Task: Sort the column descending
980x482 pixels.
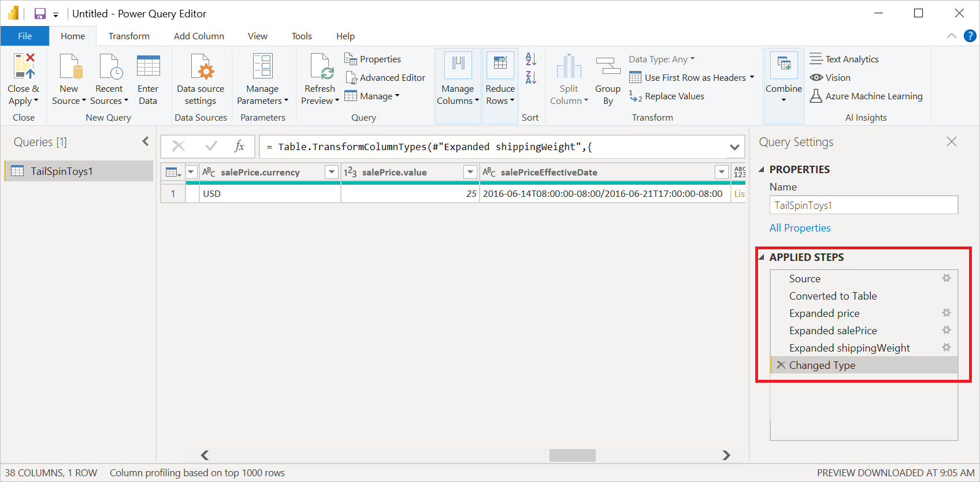Action: point(531,77)
